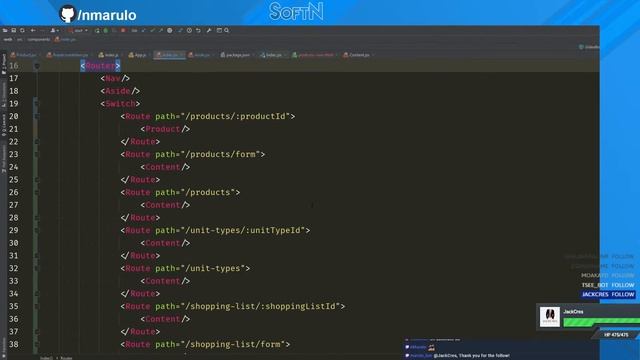Collapse fold marker at line 23 Route
640x360 pixels.
(36, 154)
